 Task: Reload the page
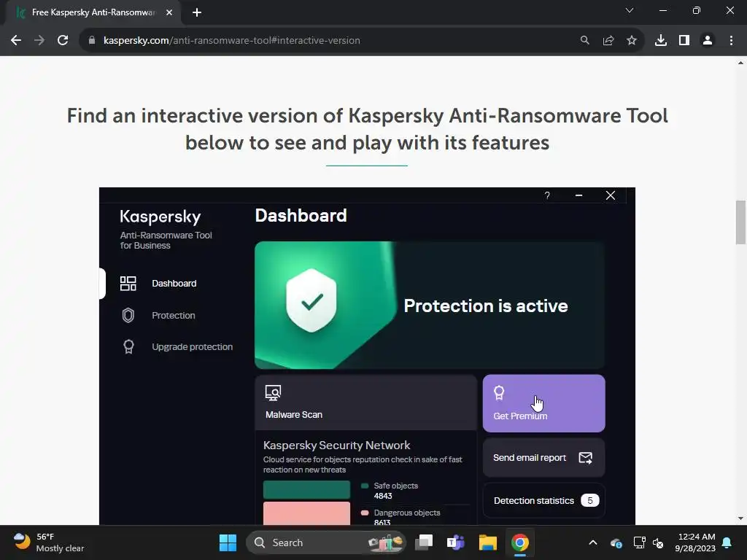[63, 41]
